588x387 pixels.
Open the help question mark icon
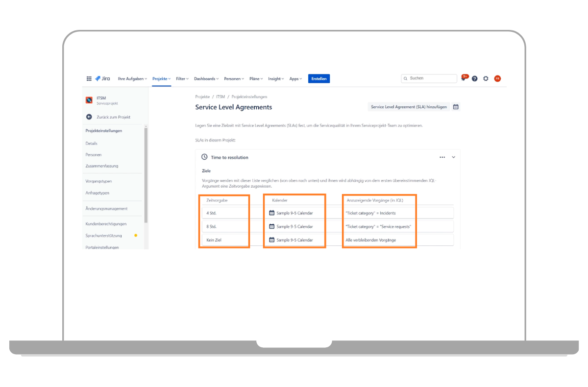[x=475, y=78]
